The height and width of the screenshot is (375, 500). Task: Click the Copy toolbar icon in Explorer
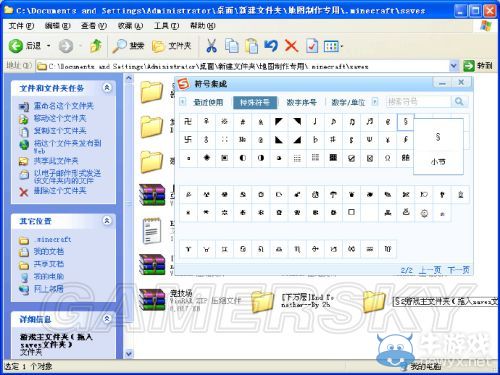pyautogui.click(x=232, y=46)
